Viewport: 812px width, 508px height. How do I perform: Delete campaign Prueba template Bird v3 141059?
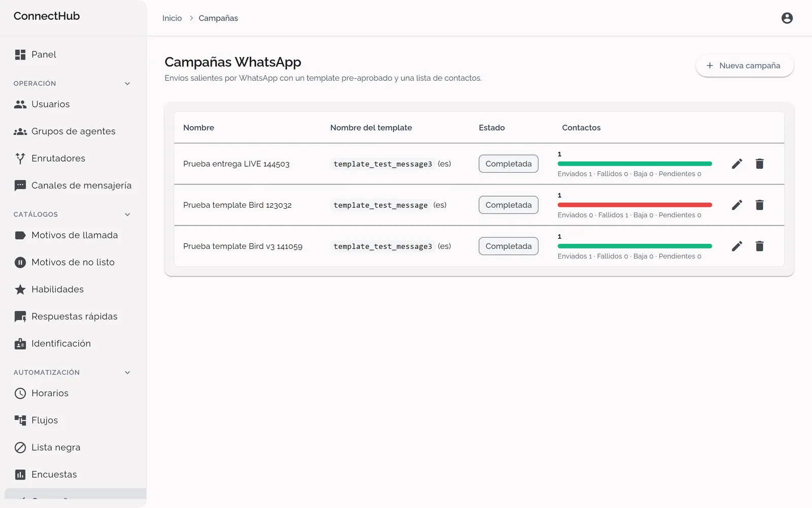tap(759, 246)
